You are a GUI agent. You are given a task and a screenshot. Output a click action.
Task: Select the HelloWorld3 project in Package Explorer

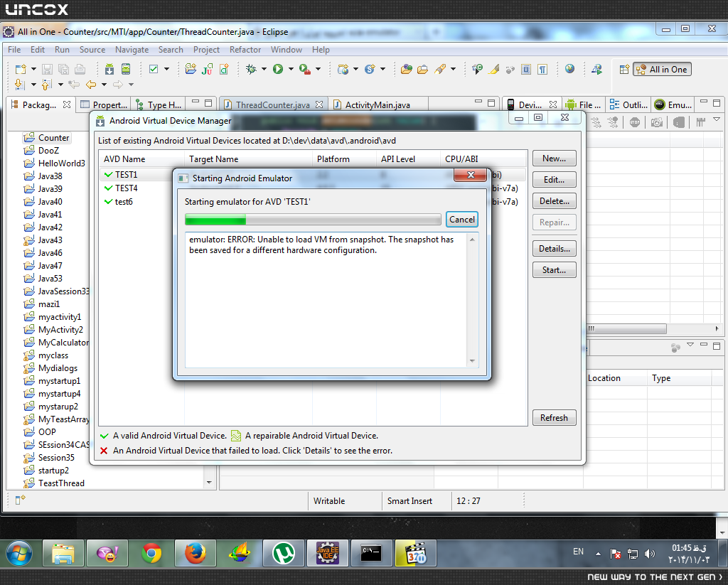click(54, 163)
